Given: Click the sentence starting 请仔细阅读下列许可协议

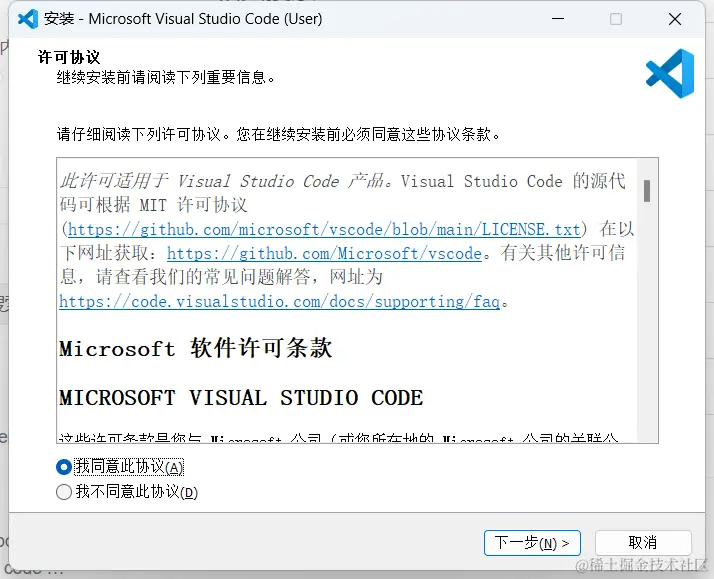Looking at the screenshot, I should pyautogui.click(x=278, y=134).
